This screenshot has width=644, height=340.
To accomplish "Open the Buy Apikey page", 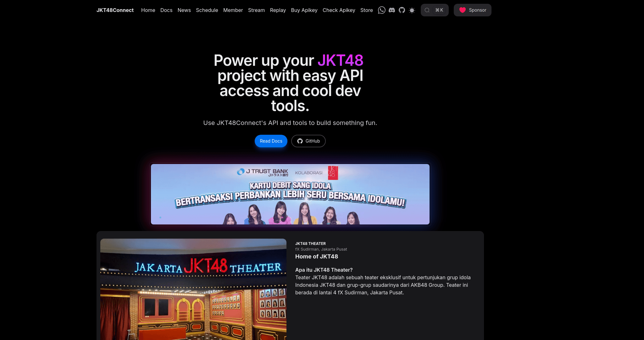I will 304,10.
